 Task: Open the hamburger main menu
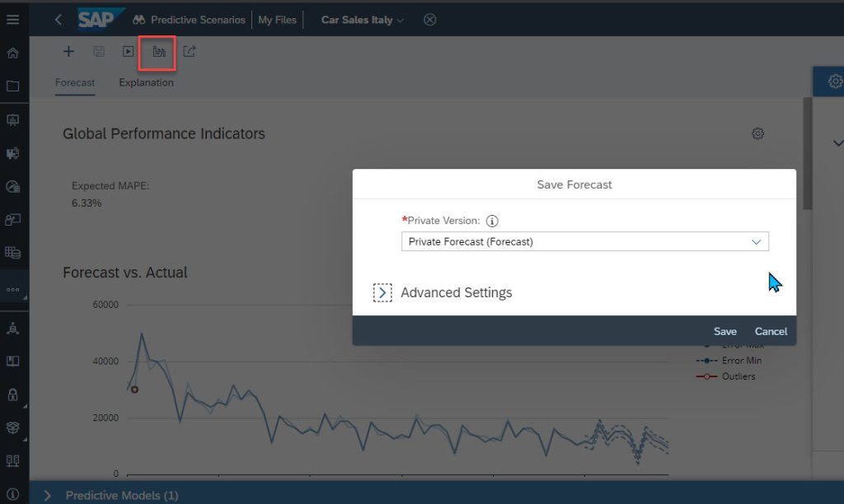pyautogui.click(x=13, y=20)
